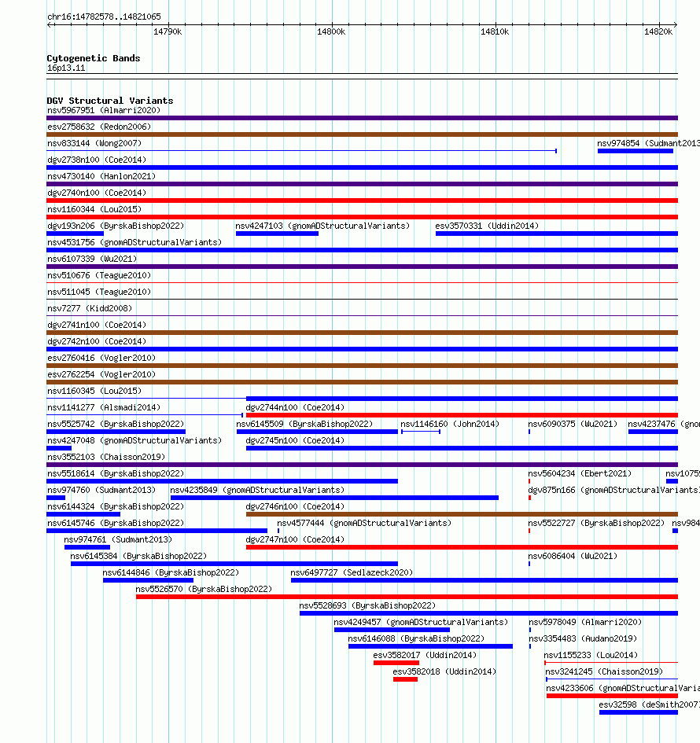Open esv32598 (deSmith2007) variant

pos(650,705)
